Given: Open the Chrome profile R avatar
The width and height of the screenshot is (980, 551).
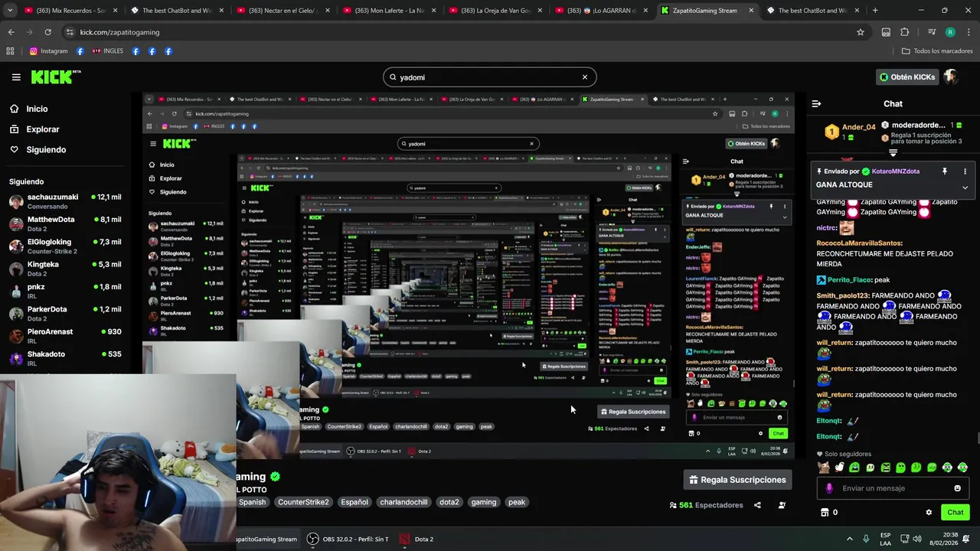Looking at the screenshot, I should coord(950,32).
